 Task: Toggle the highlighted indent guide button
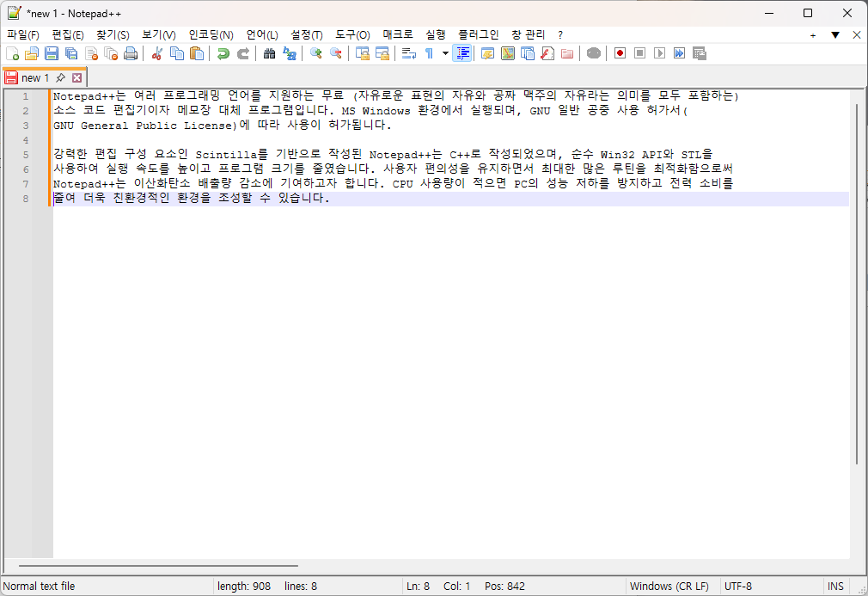pos(462,53)
